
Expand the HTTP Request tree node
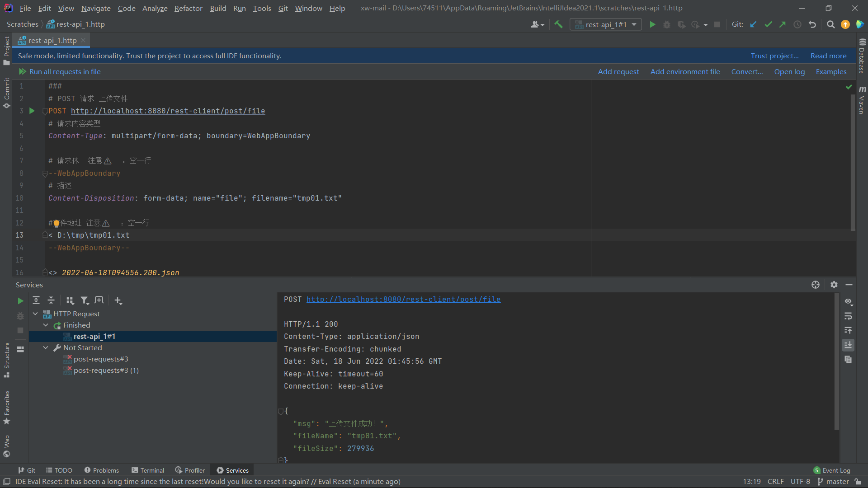[36, 314]
